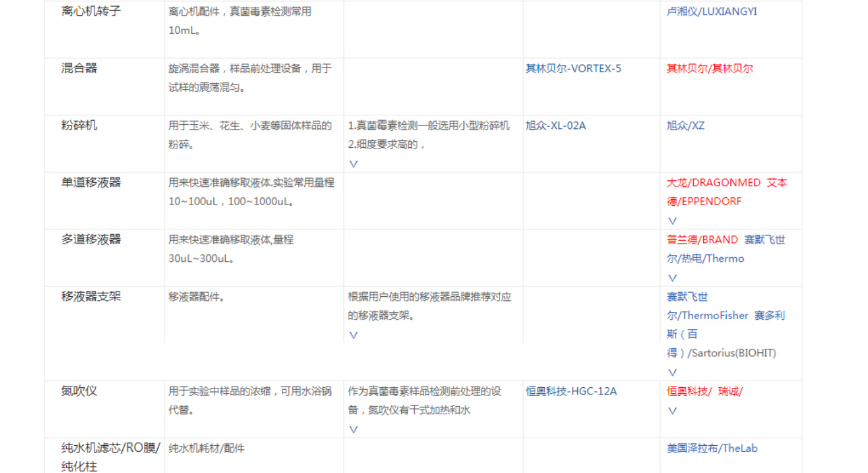
Task: Open the 旭众/XZ brand link
Action: (x=685, y=125)
